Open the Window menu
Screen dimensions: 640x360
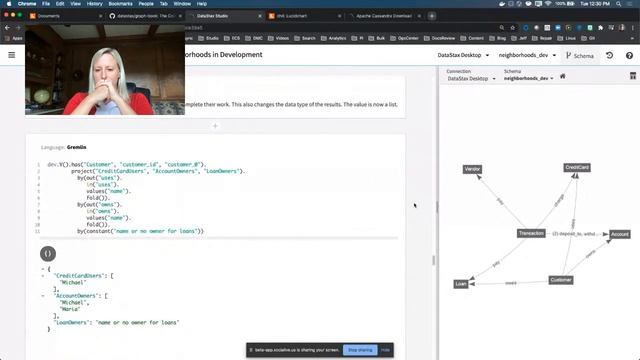click(182, 4)
